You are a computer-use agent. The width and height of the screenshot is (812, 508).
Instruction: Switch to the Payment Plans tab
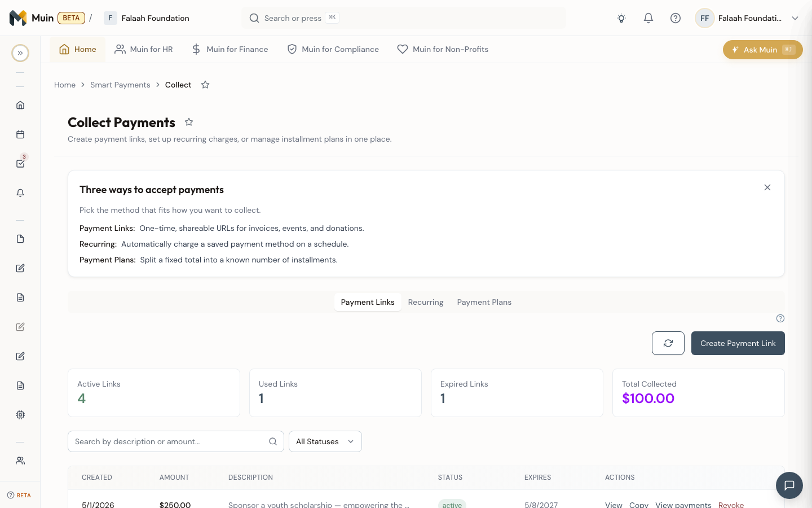(x=484, y=302)
